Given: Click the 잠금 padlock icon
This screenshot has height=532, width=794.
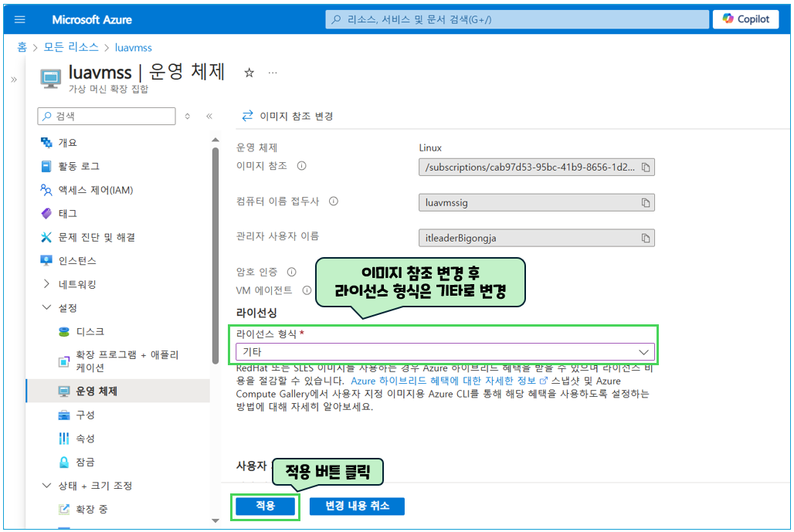Looking at the screenshot, I should click(x=64, y=463).
